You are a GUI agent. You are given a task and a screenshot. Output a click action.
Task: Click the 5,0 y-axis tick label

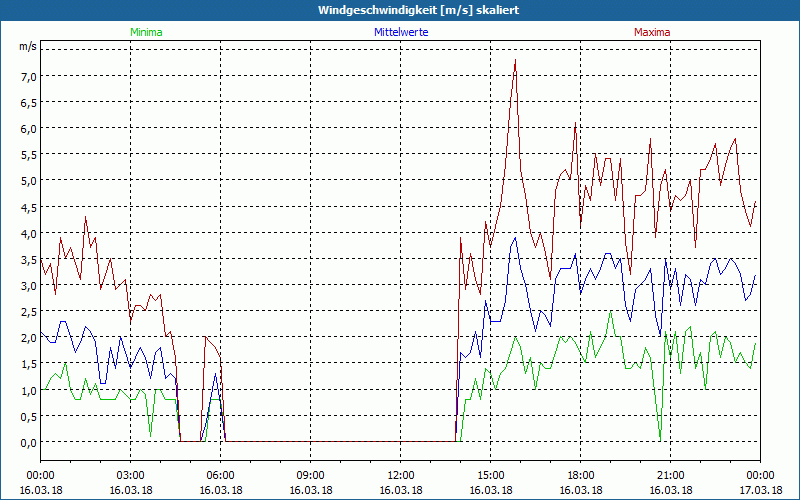click(27, 181)
